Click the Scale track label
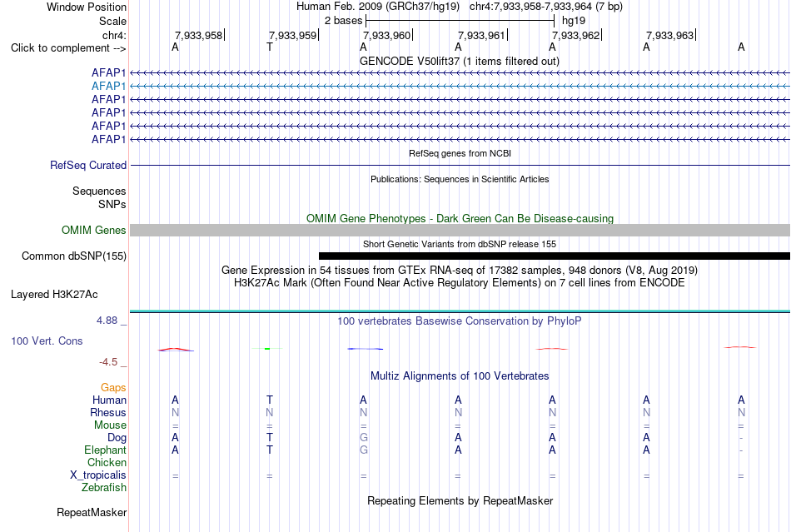The height and width of the screenshot is (532, 791). (112, 21)
